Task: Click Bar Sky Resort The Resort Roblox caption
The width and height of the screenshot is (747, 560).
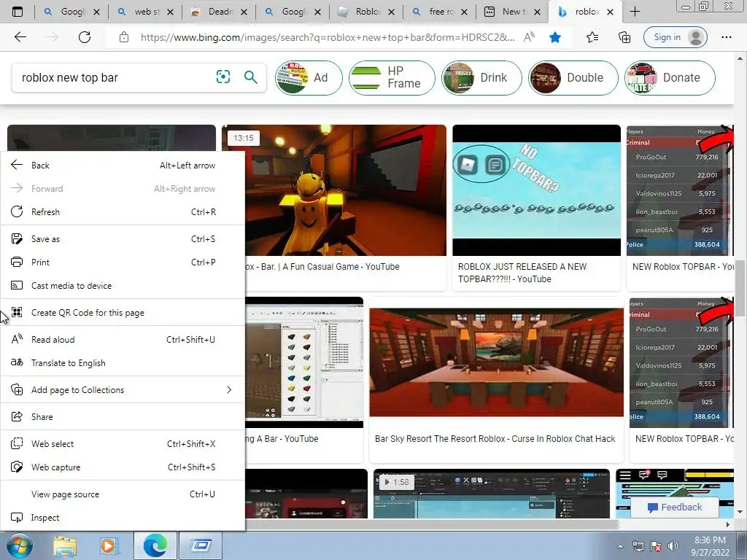Action: point(495,438)
